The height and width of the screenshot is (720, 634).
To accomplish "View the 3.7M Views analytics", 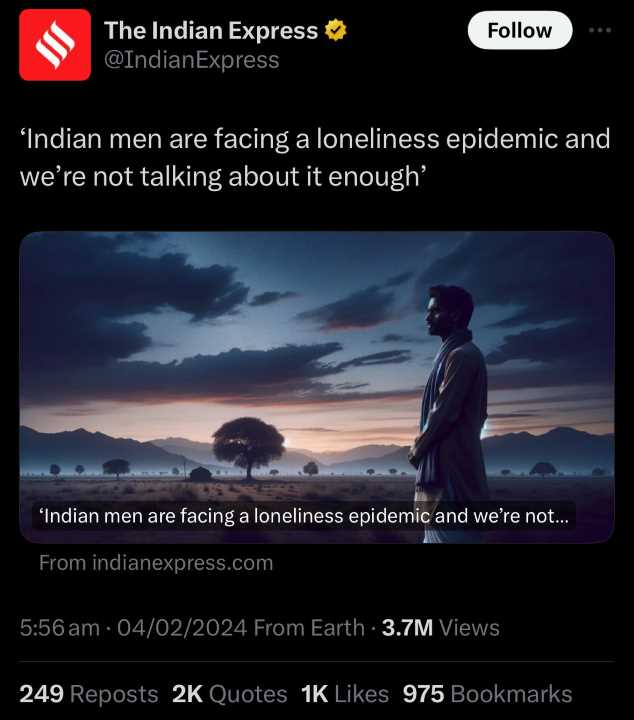I will (x=440, y=628).
